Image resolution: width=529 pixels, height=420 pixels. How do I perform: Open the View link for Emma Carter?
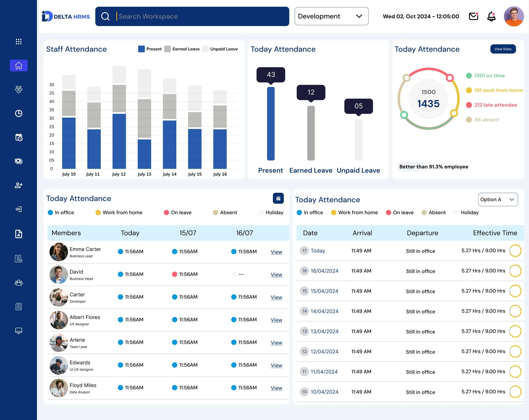(x=276, y=252)
